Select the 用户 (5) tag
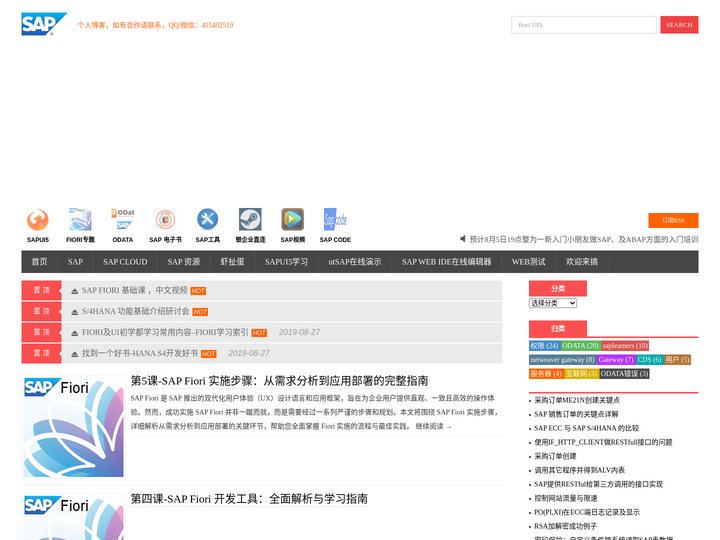720x540 pixels. [677, 360]
